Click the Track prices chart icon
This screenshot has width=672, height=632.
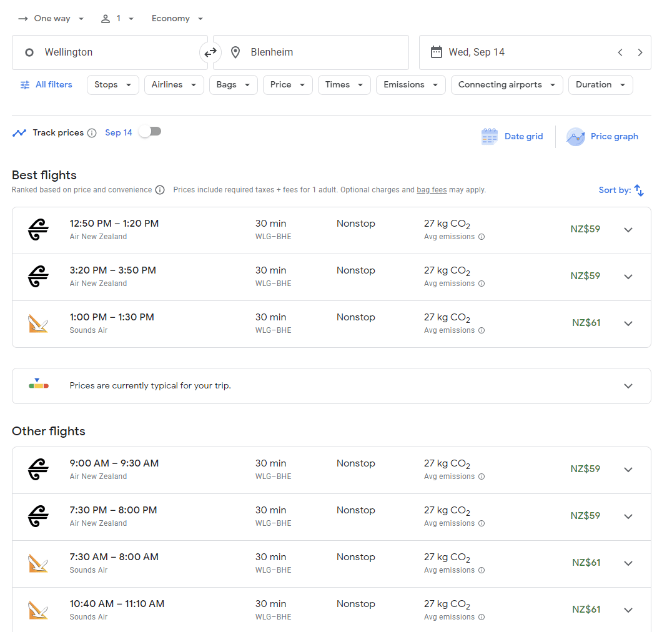point(18,132)
